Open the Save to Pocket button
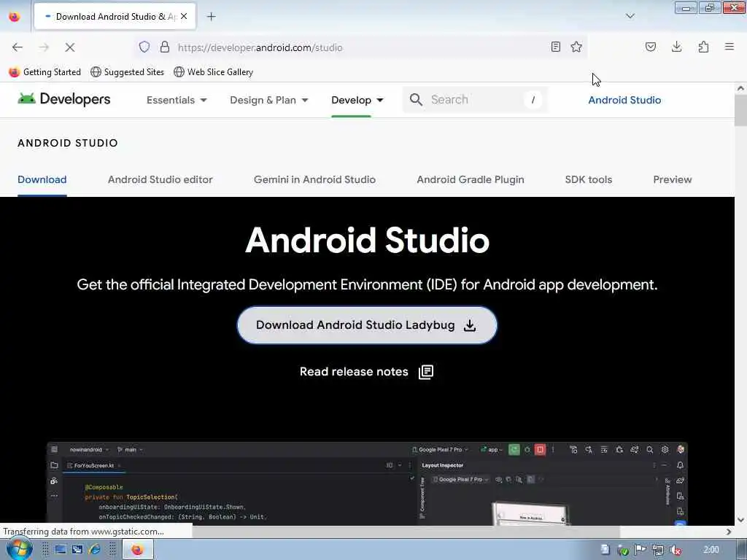Image resolution: width=747 pixels, height=560 pixels. coord(651,47)
